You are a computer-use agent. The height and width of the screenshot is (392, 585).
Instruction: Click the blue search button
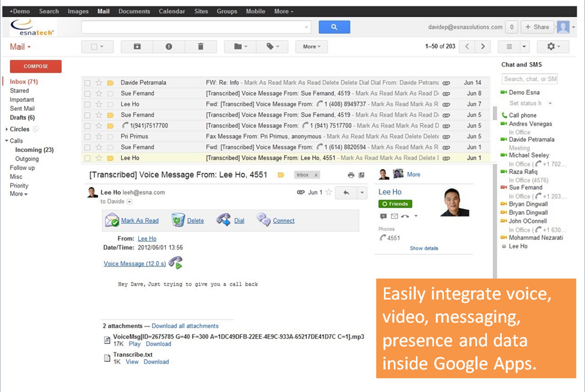[x=334, y=27]
